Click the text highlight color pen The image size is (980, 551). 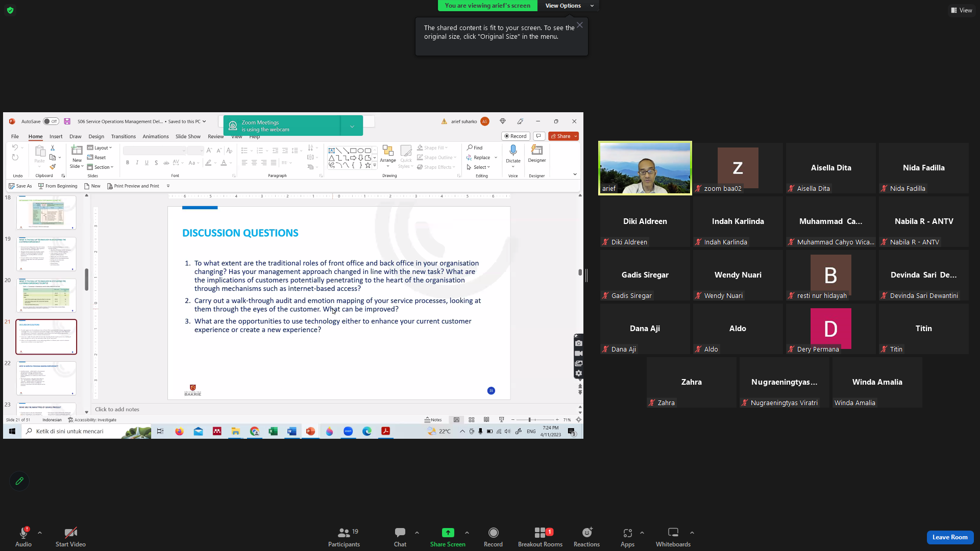click(208, 163)
